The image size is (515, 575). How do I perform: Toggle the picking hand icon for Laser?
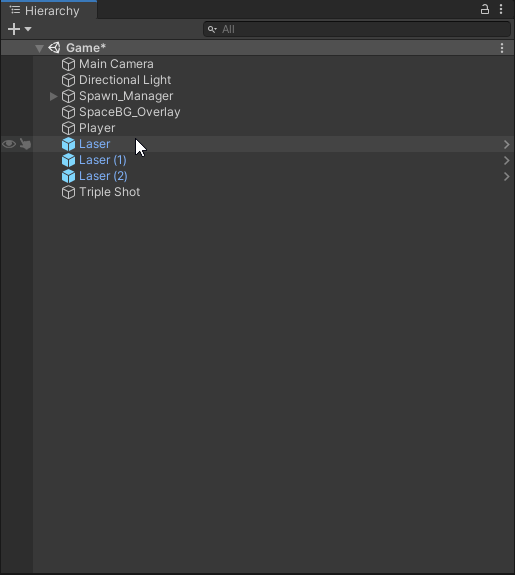pyautogui.click(x=25, y=144)
